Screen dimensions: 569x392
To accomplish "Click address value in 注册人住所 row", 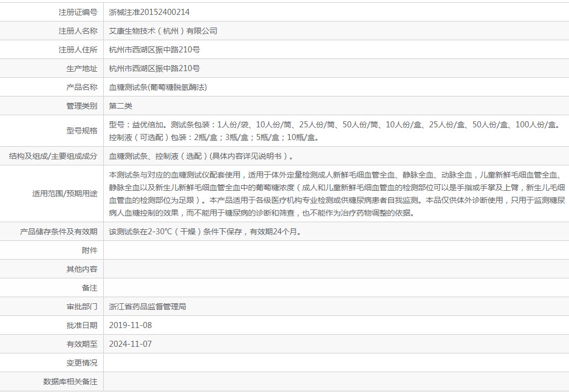I will 154,50.
